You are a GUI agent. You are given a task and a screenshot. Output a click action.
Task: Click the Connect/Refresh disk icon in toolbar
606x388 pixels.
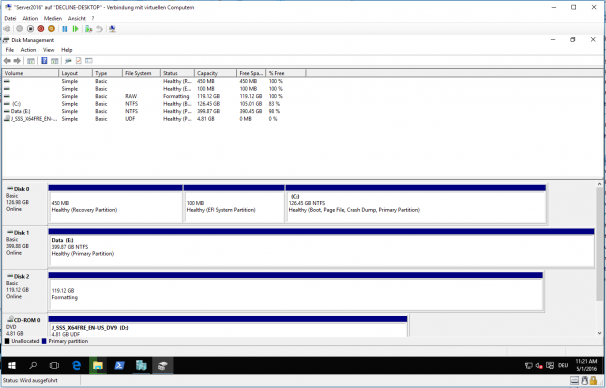68,61
